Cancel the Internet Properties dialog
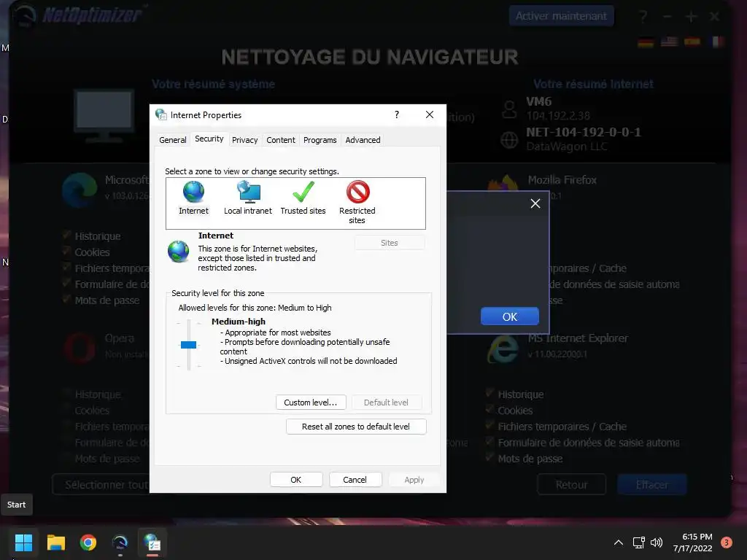The width and height of the screenshot is (747, 560). 355,480
